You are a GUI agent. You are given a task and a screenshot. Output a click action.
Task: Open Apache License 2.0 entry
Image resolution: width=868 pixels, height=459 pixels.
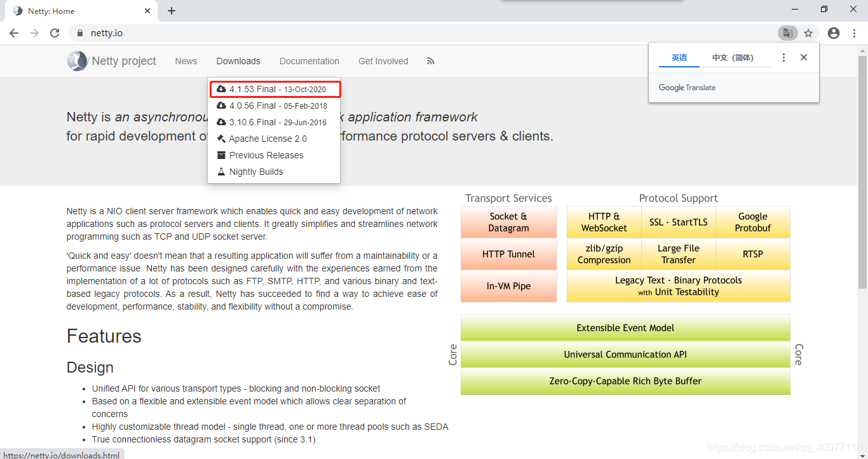(x=274, y=139)
